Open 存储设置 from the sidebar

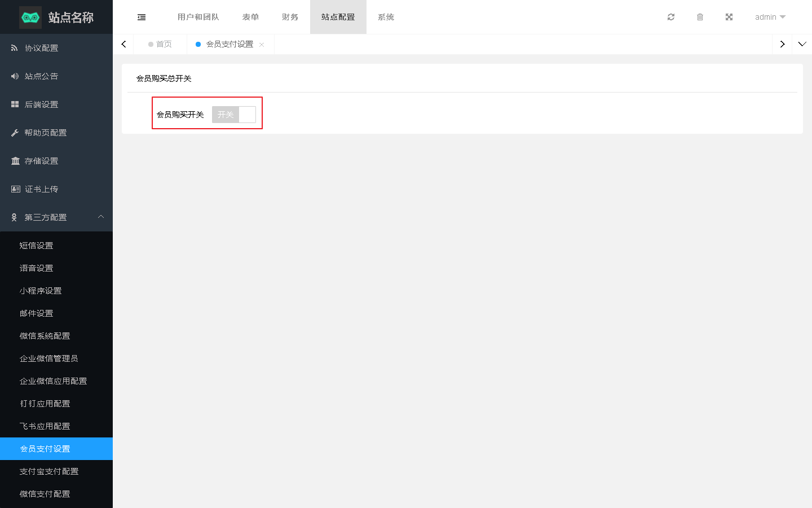(41, 161)
